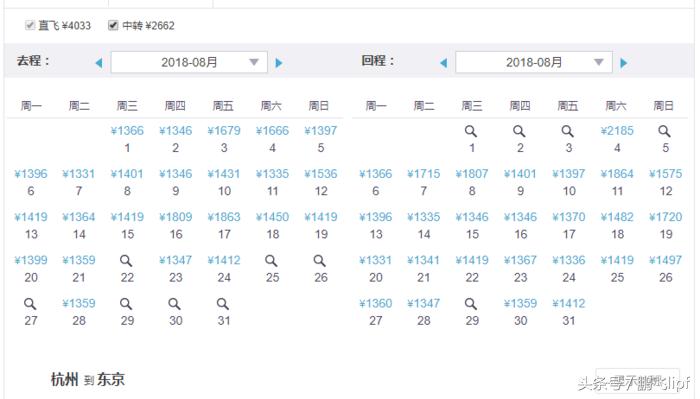Select return August 7 at ¥1715

click(x=424, y=174)
